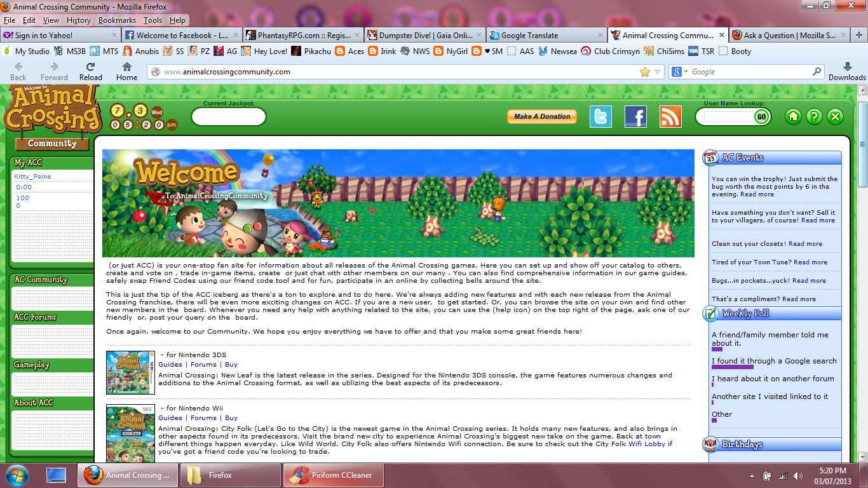
Task: Open the TSR bookmark
Action: tap(701, 51)
